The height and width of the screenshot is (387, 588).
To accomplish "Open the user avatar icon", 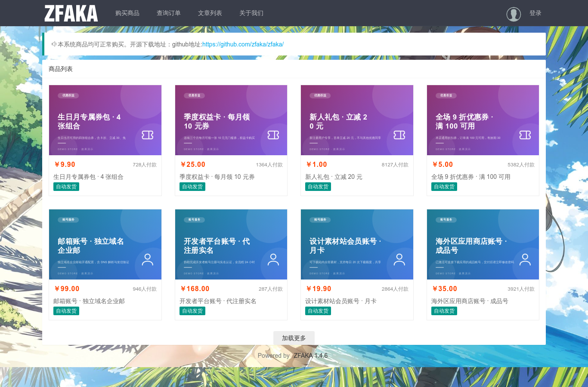I will point(514,14).
